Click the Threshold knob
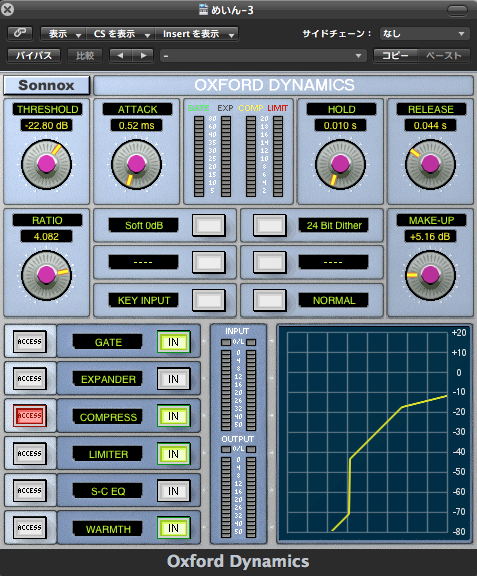The width and height of the screenshot is (477, 576). pyautogui.click(x=46, y=164)
